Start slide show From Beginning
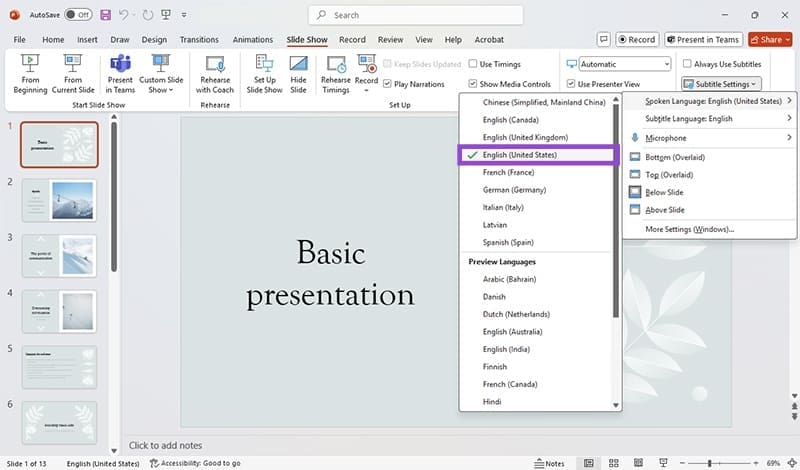Viewport: 800px width, 470px height. click(29, 74)
